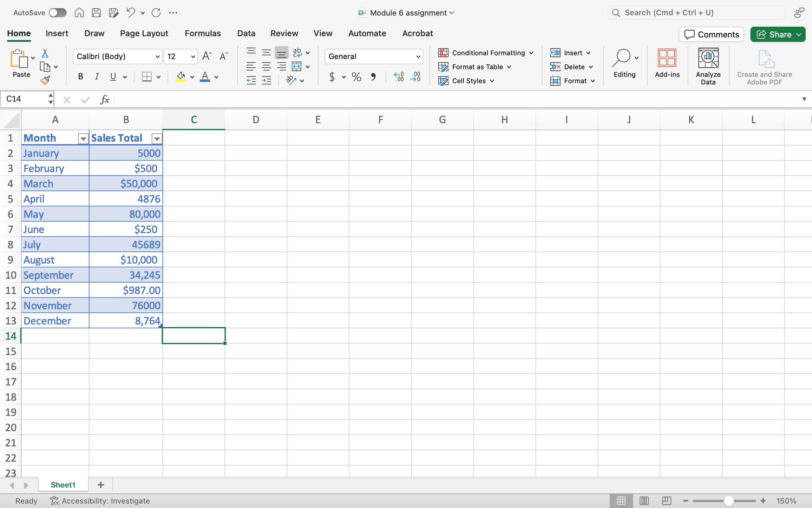Viewport: 812px width, 508px height.
Task: Select the Sheet1 worksheet tab
Action: pyautogui.click(x=63, y=485)
